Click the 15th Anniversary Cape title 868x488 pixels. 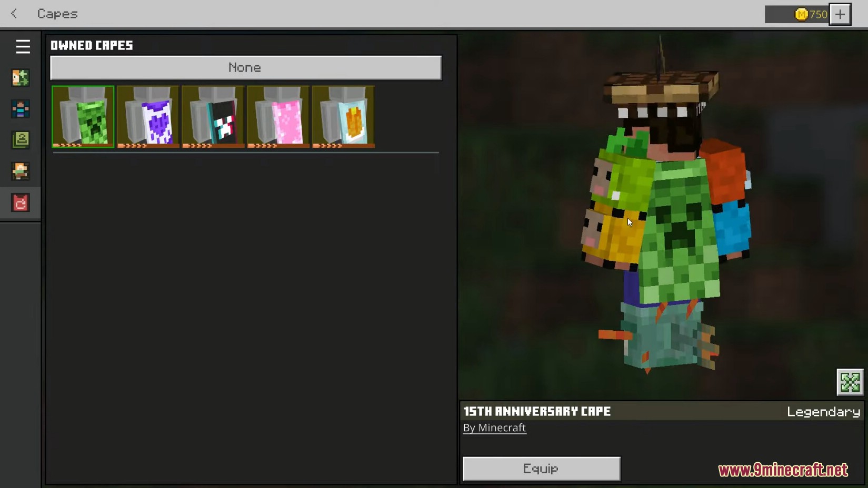click(x=537, y=411)
